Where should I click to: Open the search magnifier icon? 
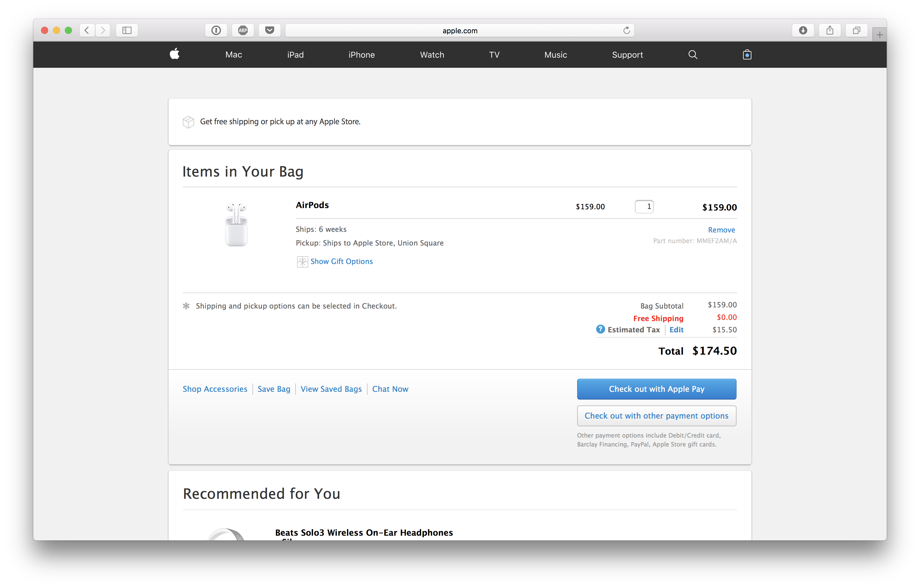[x=693, y=55]
